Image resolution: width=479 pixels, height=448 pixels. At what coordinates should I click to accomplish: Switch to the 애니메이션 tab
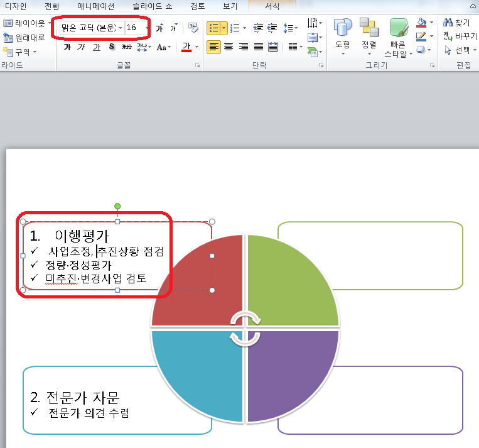(96, 6)
